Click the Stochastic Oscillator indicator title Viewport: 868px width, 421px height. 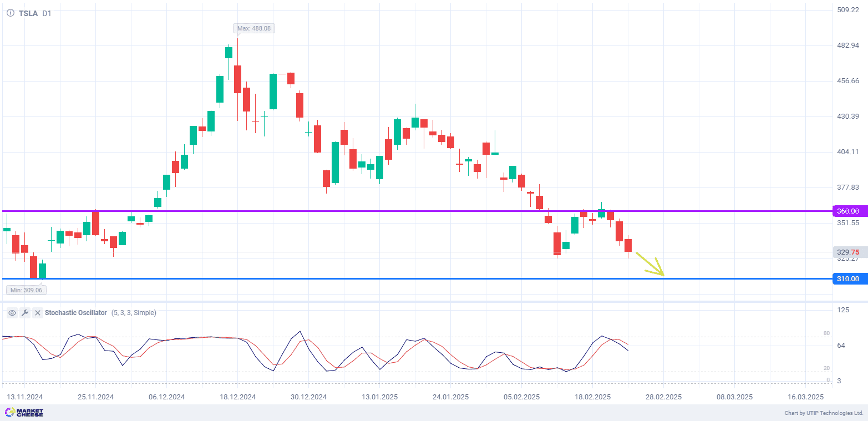coord(76,313)
